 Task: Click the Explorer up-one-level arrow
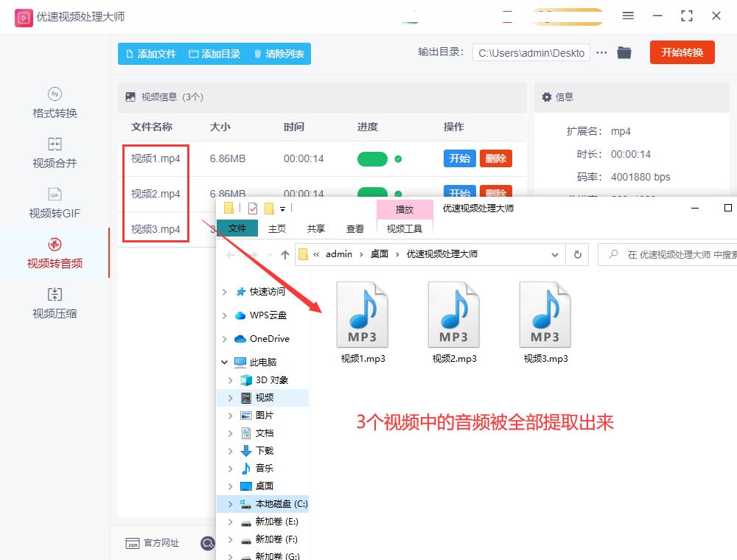click(x=284, y=255)
